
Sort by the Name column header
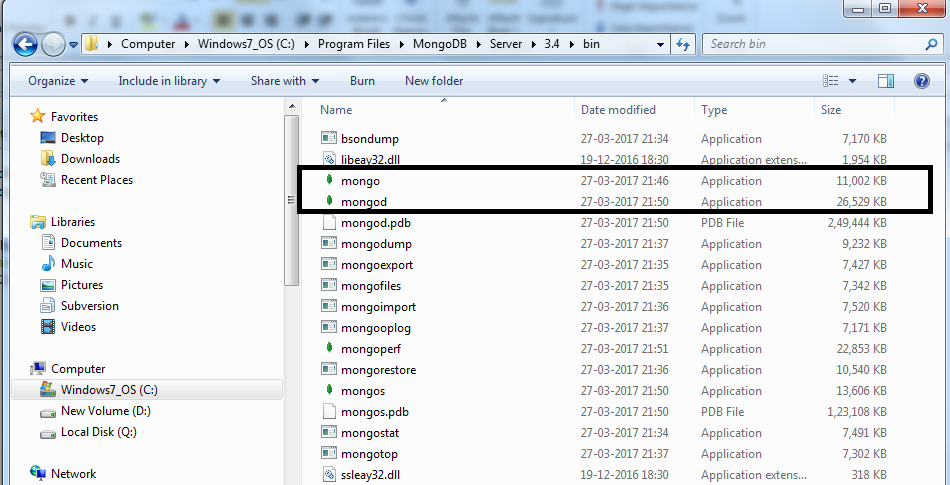tap(336, 110)
